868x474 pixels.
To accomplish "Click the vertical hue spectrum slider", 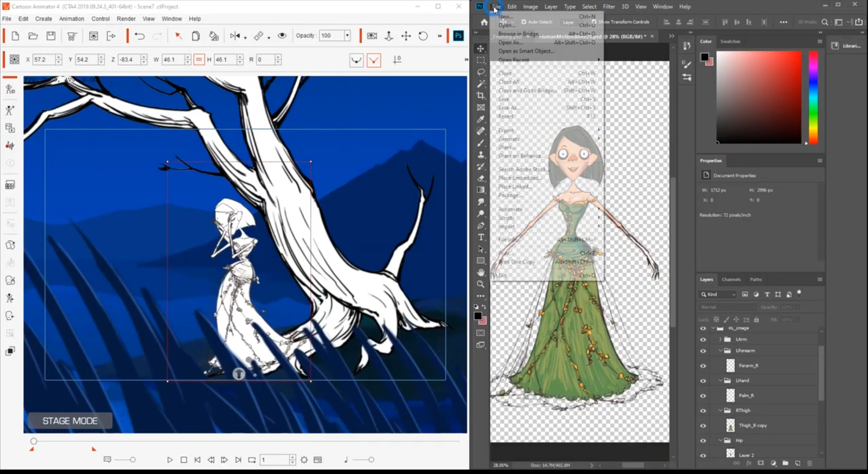I will (x=813, y=98).
